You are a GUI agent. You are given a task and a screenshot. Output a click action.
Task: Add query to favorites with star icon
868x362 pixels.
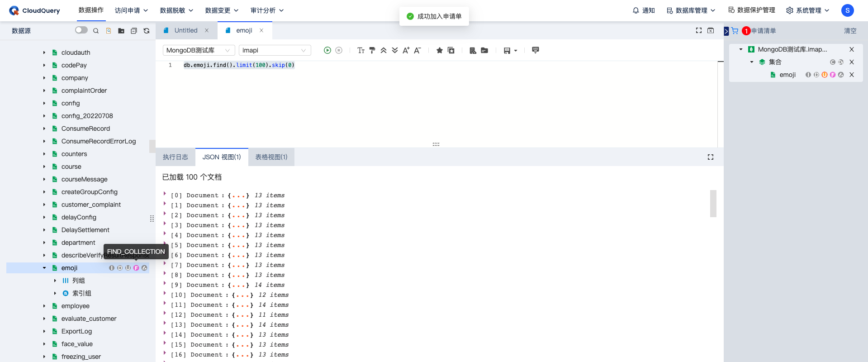tap(439, 50)
